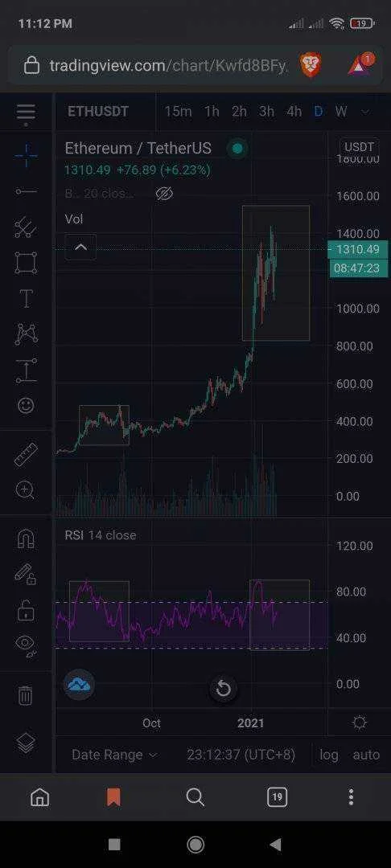
Task: Open browser bookmarks icon
Action: 113,797
